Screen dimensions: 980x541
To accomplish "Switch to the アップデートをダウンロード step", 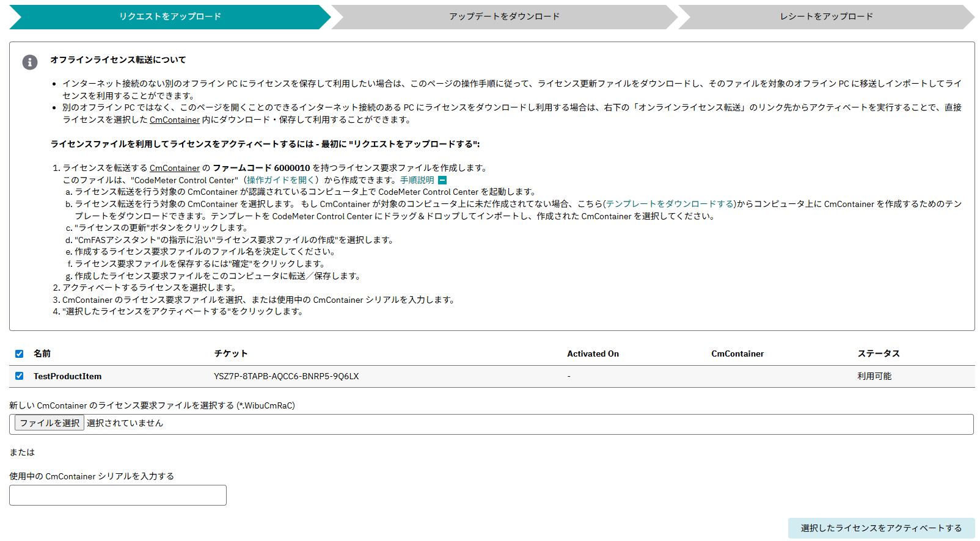I will (504, 16).
